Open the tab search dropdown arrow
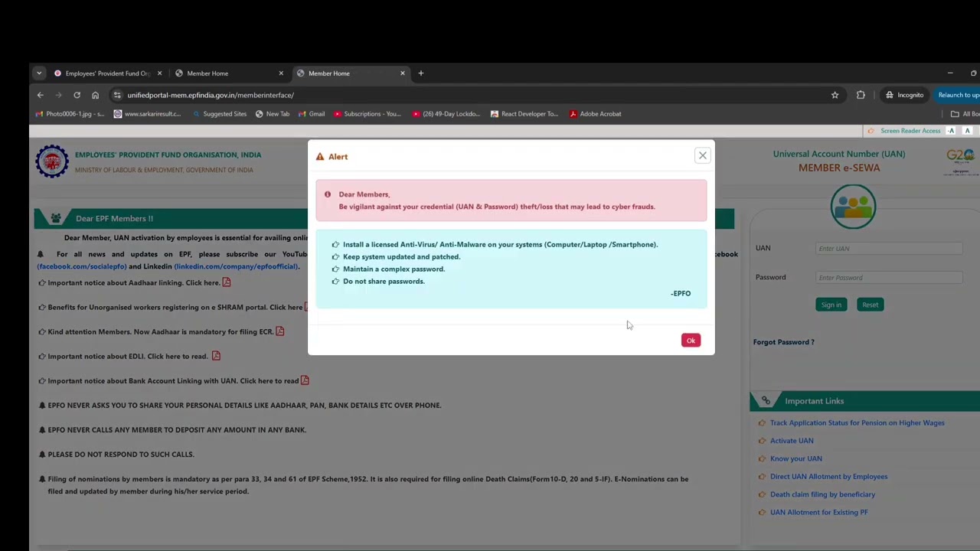The image size is (980, 551). tap(39, 73)
